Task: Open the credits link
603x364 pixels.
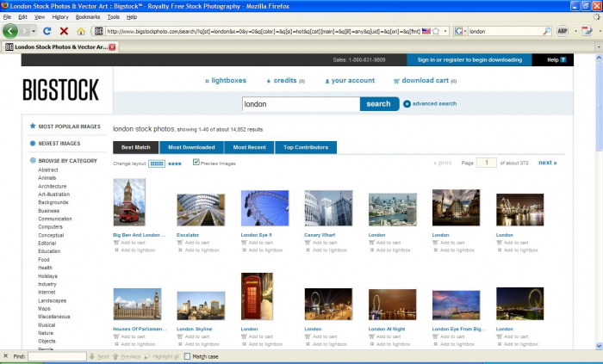Action: (x=285, y=81)
